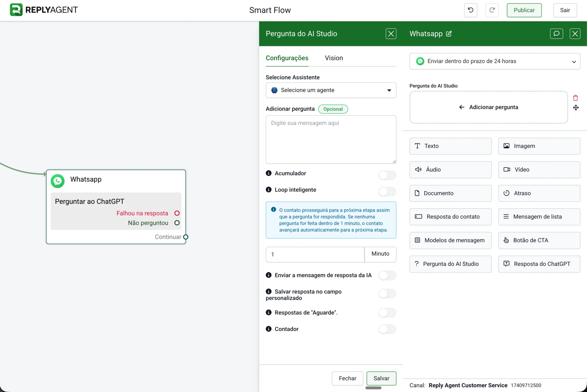Click the timeout number input field
This screenshot has height=392, width=587.
315,254
